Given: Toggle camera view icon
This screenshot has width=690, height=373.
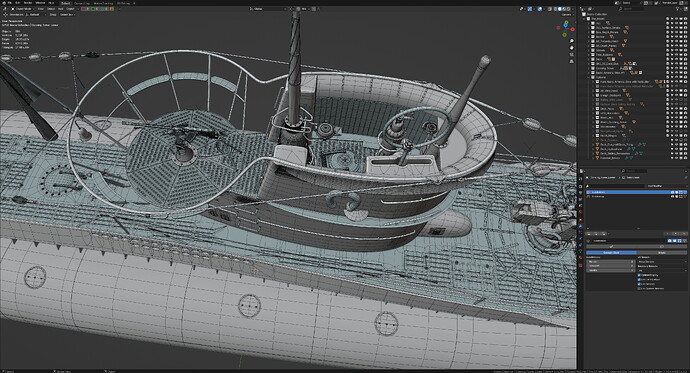Looking at the screenshot, I should 572,55.
